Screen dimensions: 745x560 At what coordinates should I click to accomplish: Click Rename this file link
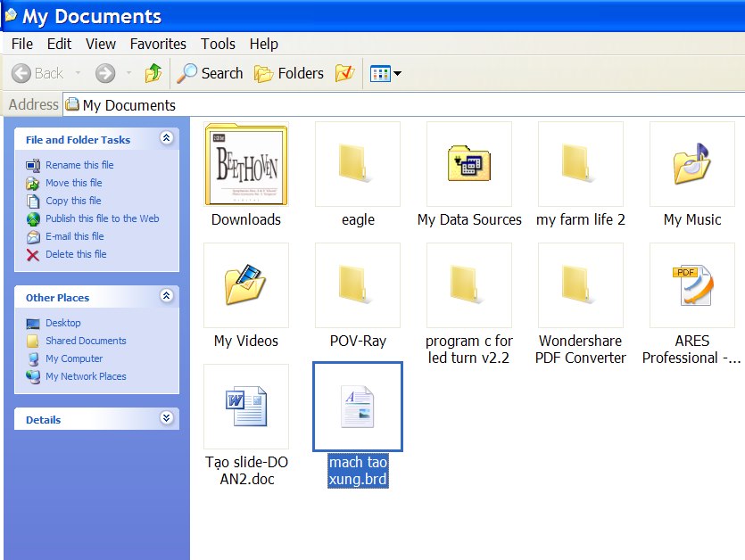[x=79, y=165]
